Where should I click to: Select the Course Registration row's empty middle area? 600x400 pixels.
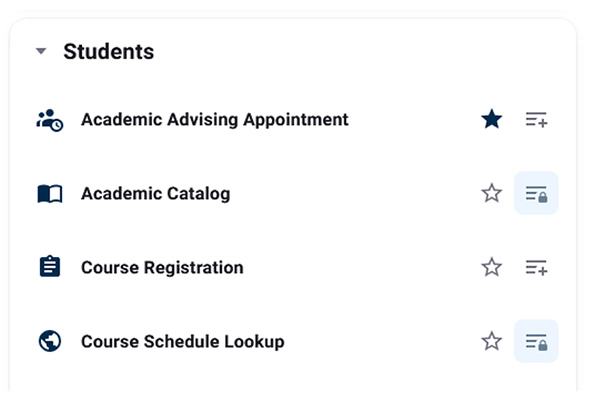pyautogui.click(x=360, y=268)
